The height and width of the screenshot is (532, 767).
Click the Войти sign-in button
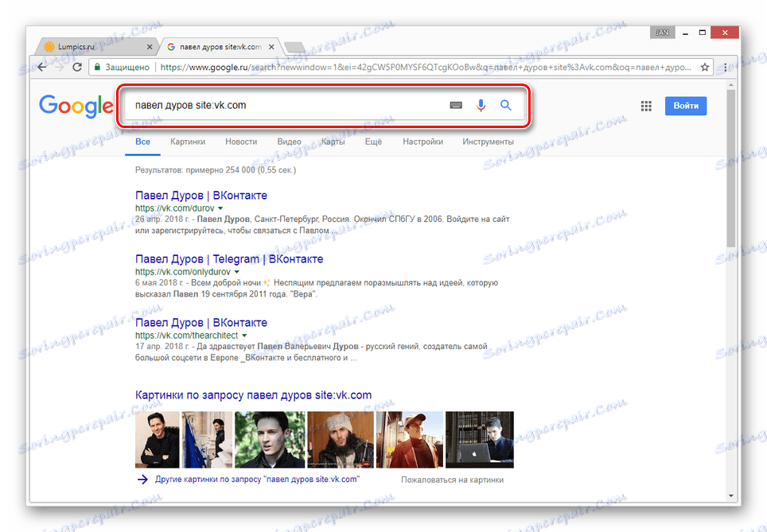pos(686,106)
